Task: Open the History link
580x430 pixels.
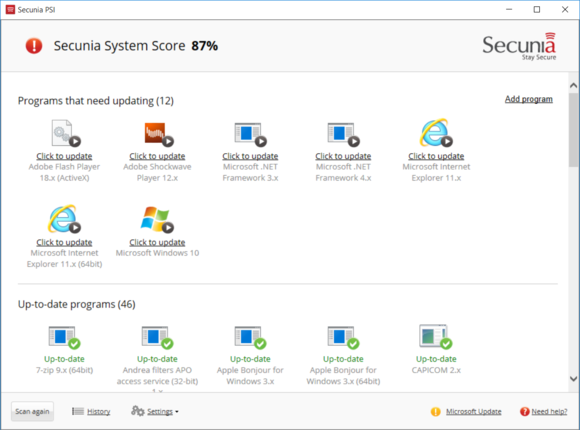Action: click(99, 411)
